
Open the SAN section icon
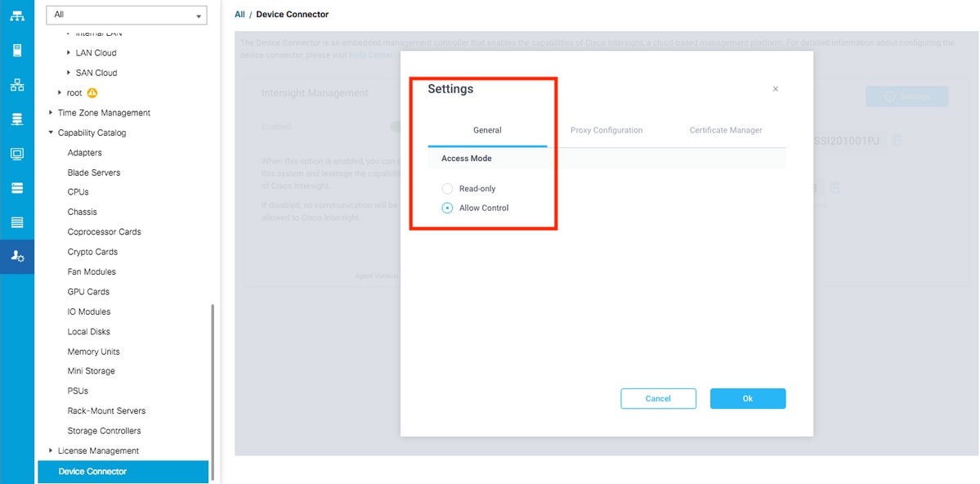pyautogui.click(x=17, y=119)
